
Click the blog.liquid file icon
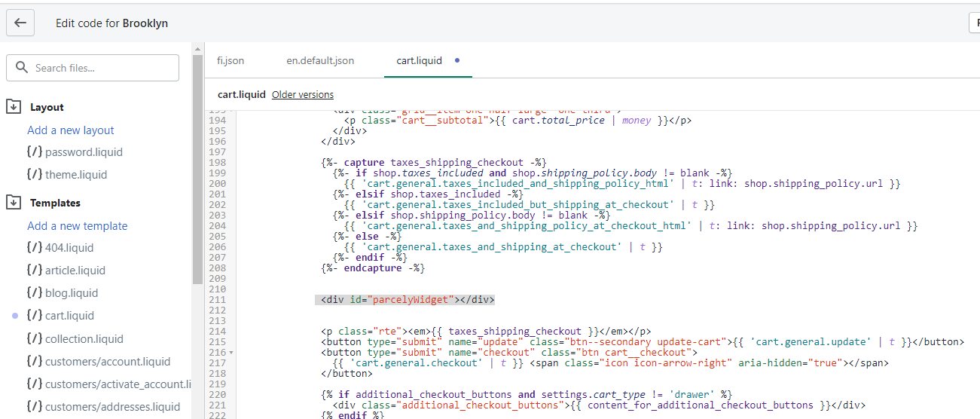[34, 293]
